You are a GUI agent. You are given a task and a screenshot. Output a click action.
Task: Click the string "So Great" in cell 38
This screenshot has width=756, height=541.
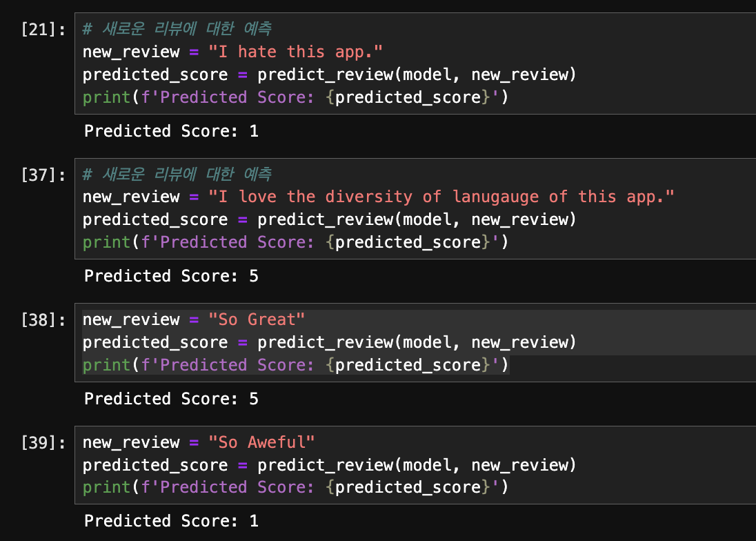click(257, 319)
